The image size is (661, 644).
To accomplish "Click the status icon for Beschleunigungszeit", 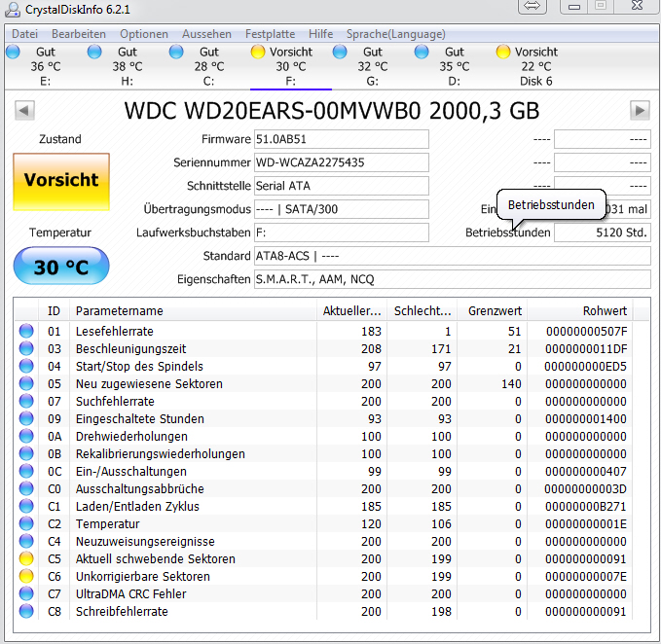I will click(26, 348).
